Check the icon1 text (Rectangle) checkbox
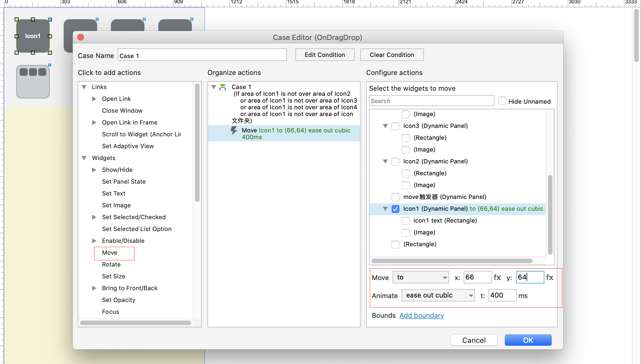 pos(405,221)
